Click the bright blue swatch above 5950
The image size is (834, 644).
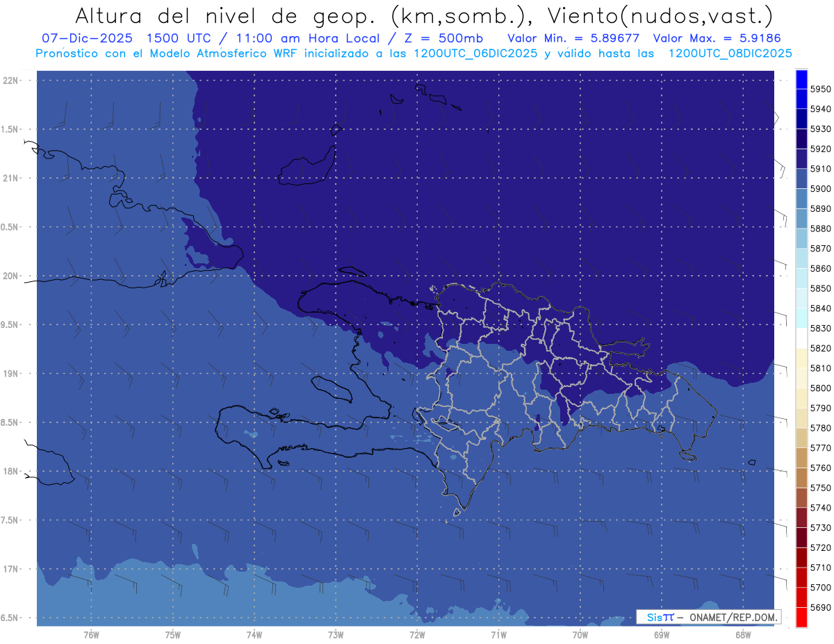pos(801,79)
